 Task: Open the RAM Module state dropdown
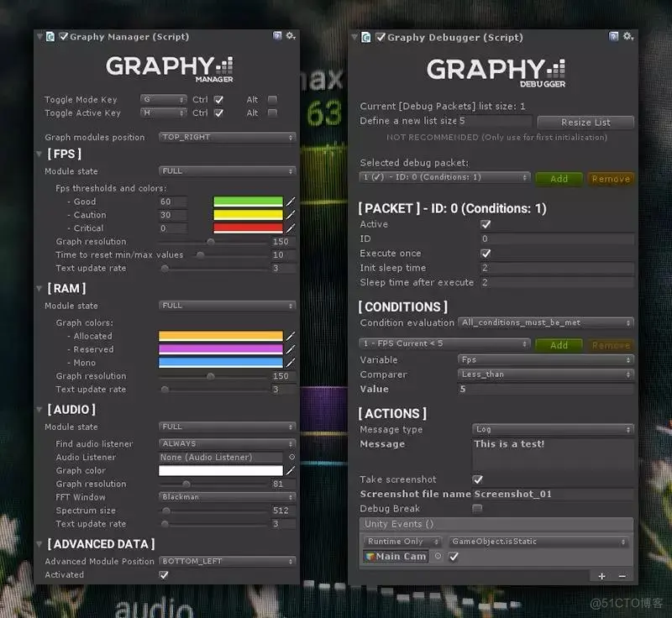[227, 306]
